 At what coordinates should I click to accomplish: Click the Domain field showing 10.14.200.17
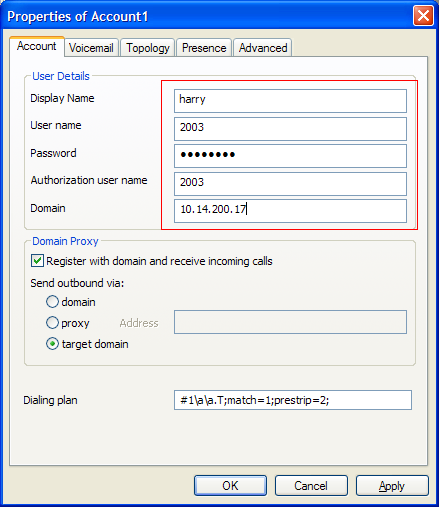[x=290, y=211]
